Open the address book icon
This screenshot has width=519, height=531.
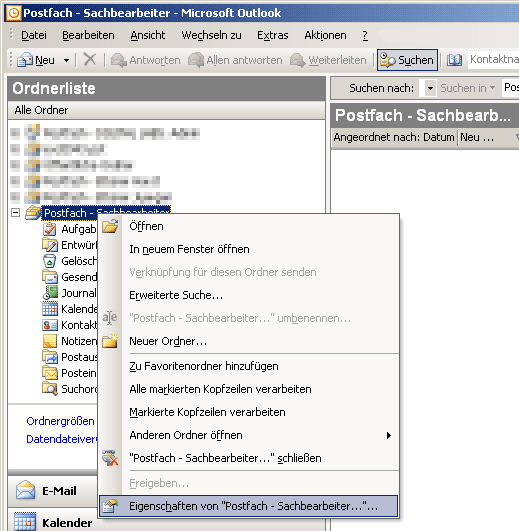tap(454, 60)
